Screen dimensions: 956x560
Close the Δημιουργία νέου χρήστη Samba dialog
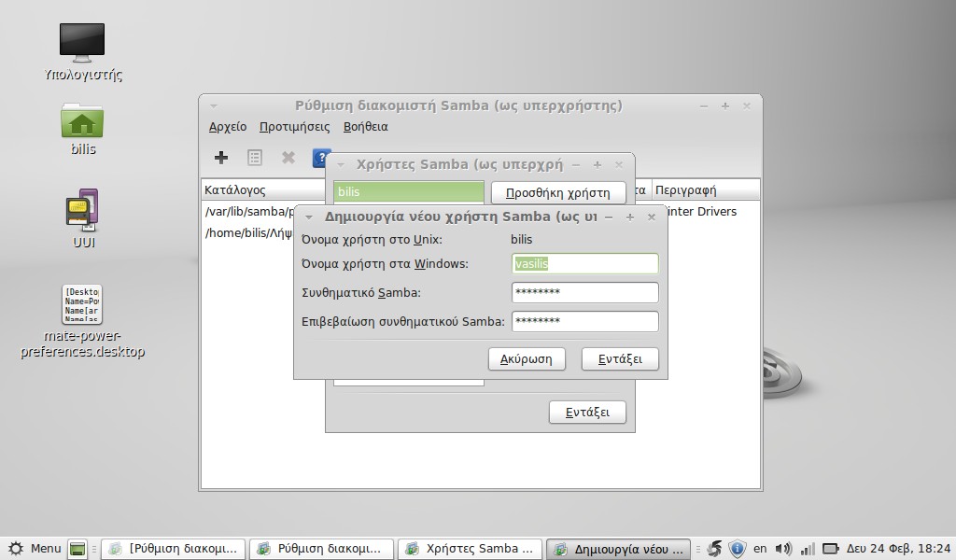click(x=651, y=217)
